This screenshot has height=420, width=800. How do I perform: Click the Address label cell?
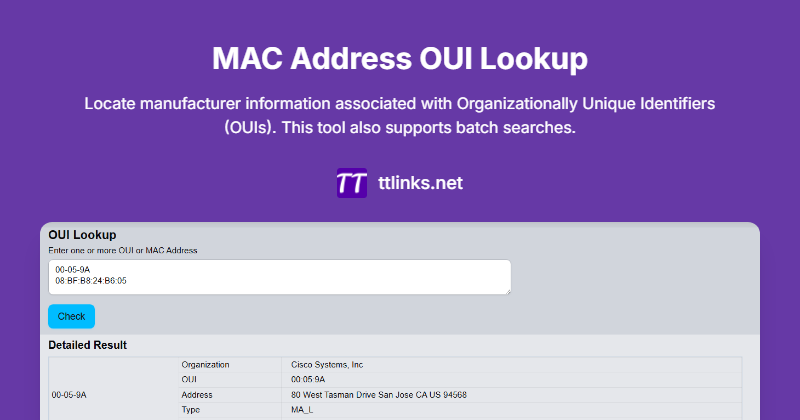230,395
